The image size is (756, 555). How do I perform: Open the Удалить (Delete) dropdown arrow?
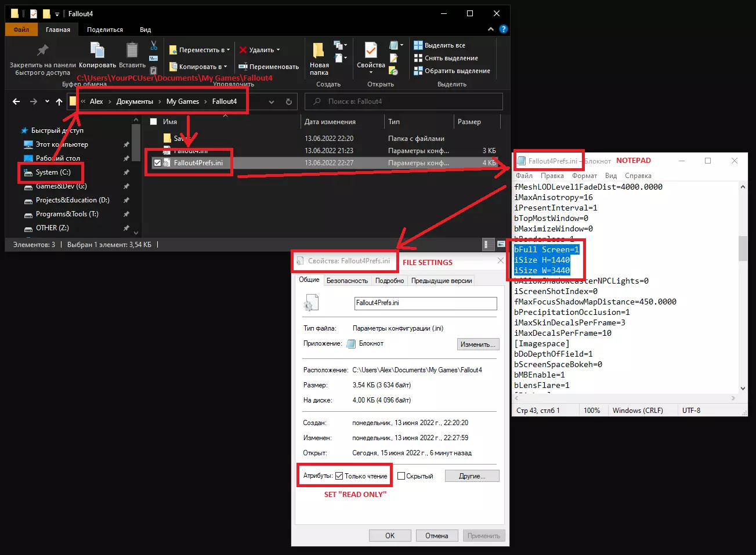click(x=278, y=50)
